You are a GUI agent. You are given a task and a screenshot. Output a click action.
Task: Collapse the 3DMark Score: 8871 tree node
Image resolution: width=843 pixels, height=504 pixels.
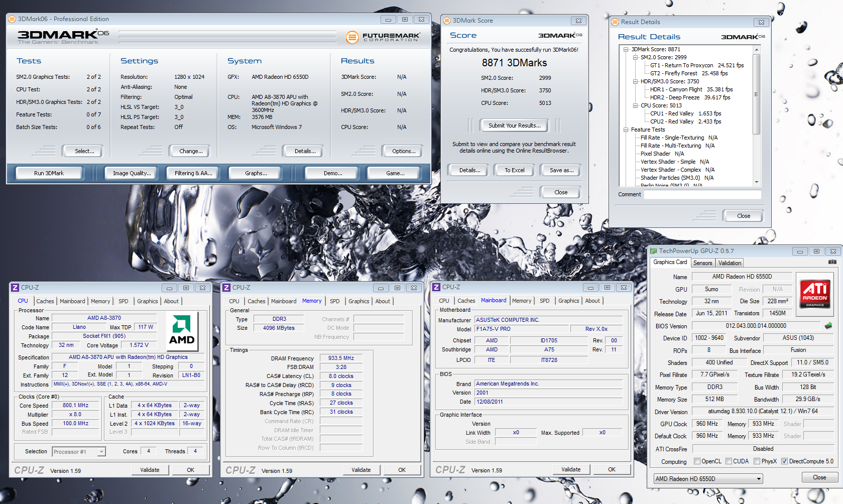point(626,49)
